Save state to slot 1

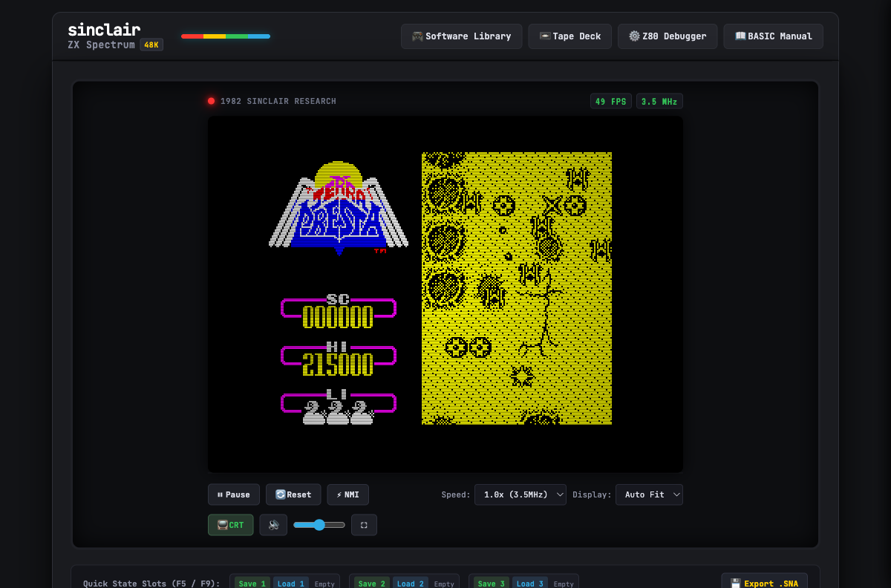tap(252, 584)
